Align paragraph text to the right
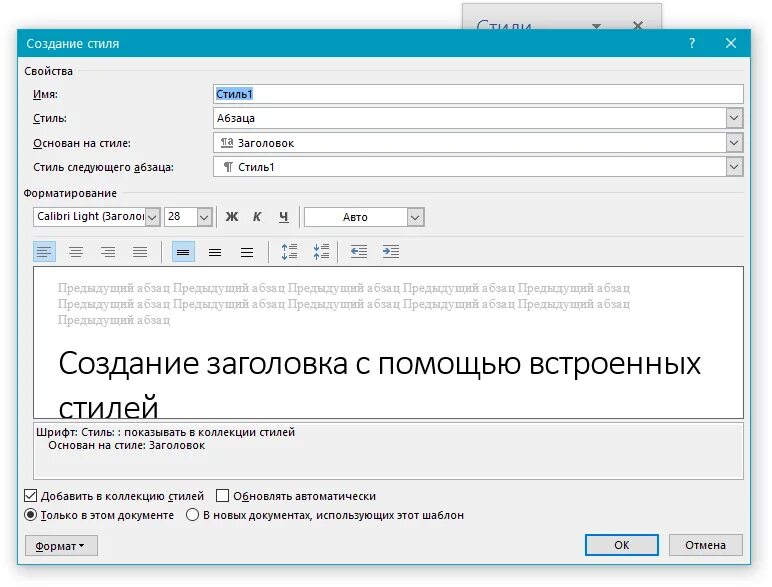Viewport: 772px width, 587px height. [108, 252]
